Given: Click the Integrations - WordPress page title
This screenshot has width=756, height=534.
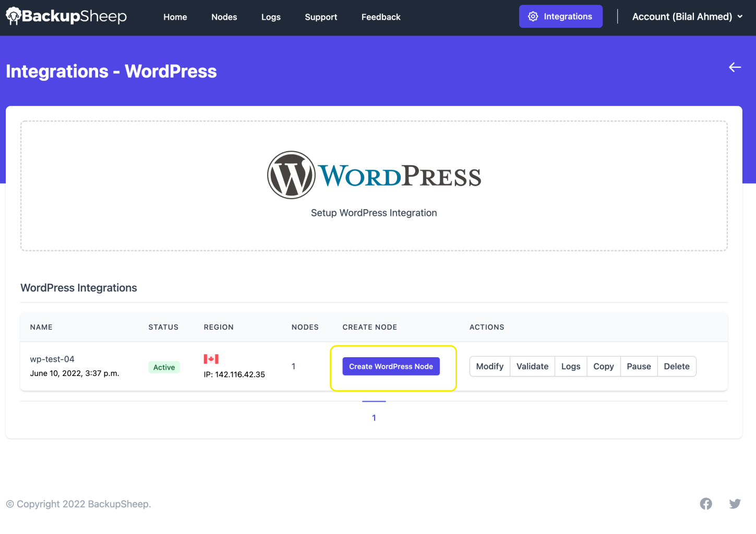Looking at the screenshot, I should (111, 71).
